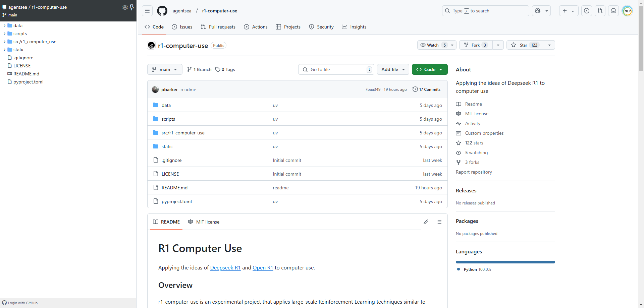
Task: Open the MIT license tab
Action: pyautogui.click(x=204, y=222)
